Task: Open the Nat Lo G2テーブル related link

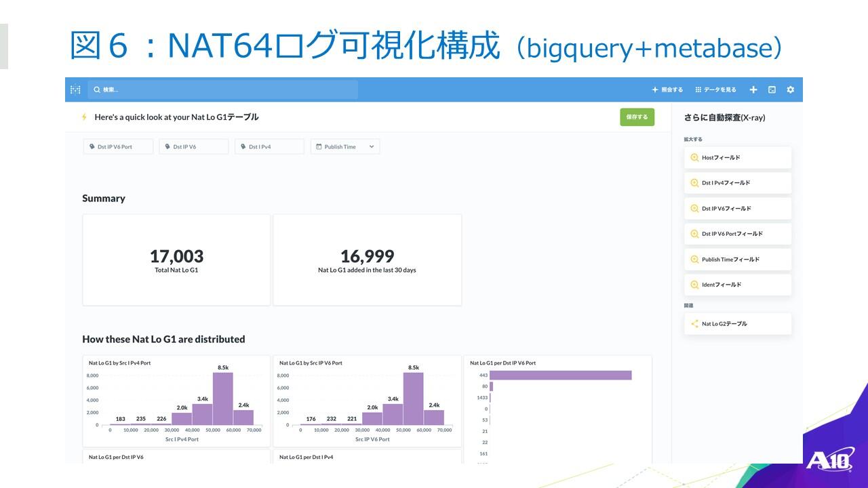Action: [x=738, y=323]
